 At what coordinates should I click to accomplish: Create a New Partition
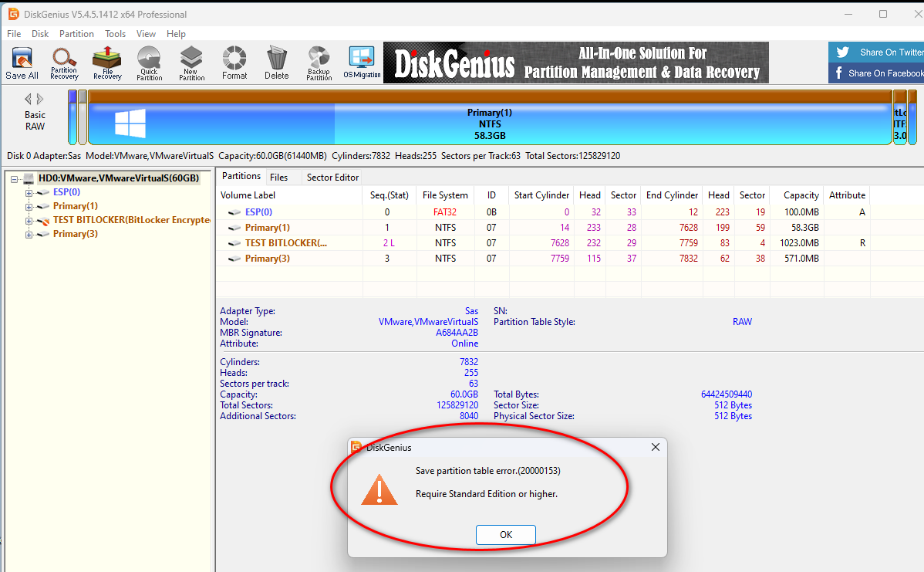coord(191,63)
